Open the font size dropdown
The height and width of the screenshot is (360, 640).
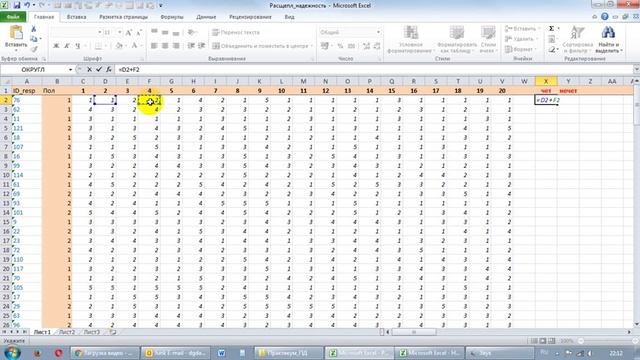[120, 32]
